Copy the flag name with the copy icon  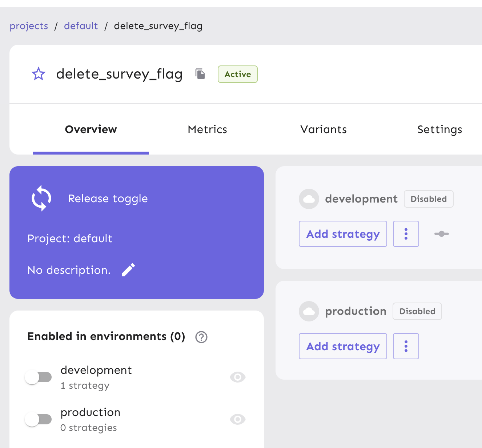pos(200,74)
